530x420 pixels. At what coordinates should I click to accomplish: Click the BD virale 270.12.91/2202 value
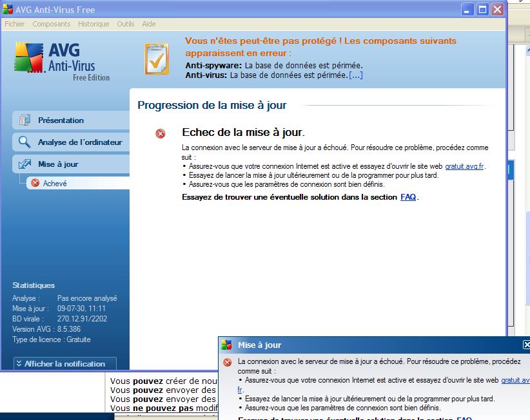point(82,319)
